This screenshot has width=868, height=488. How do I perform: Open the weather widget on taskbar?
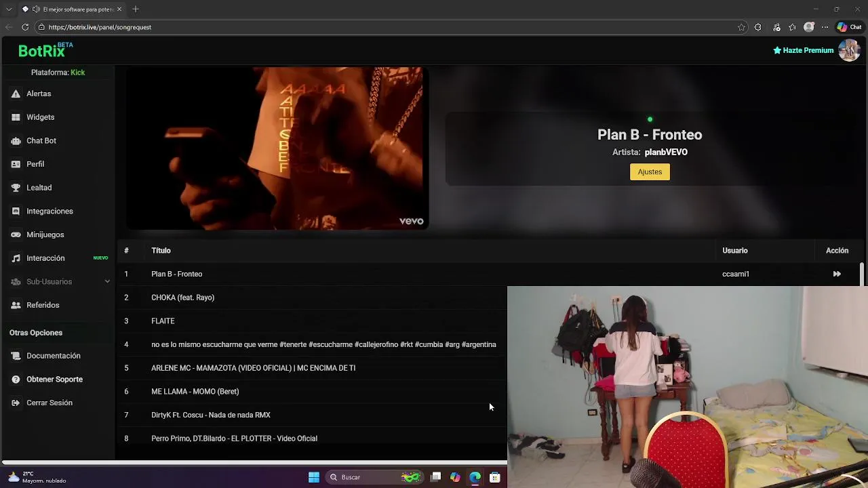37,477
